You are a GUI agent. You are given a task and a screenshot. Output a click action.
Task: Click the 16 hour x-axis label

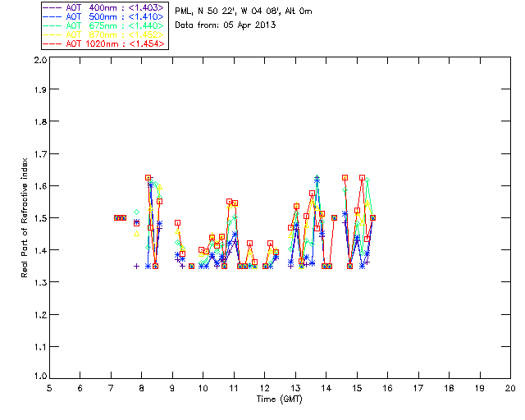(387, 388)
